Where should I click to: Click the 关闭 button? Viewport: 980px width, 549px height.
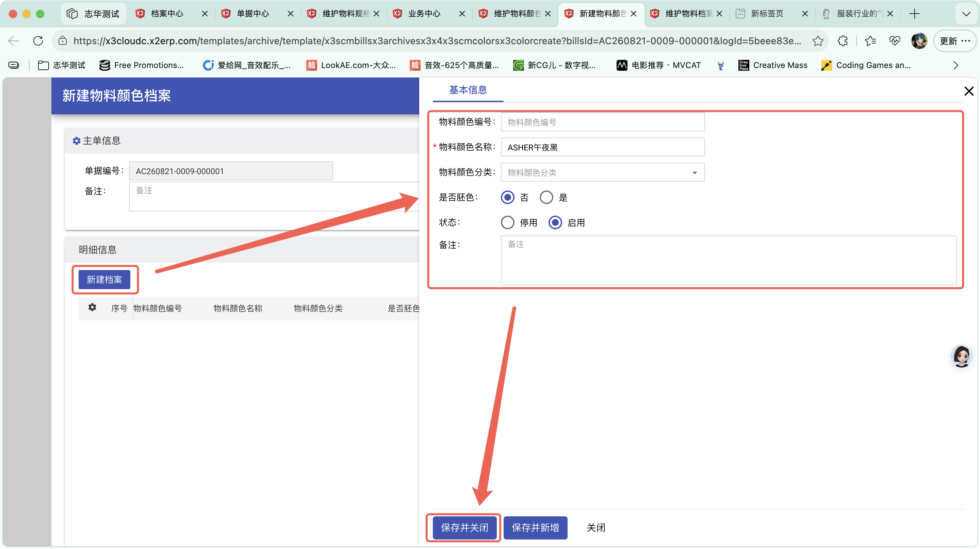596,528
